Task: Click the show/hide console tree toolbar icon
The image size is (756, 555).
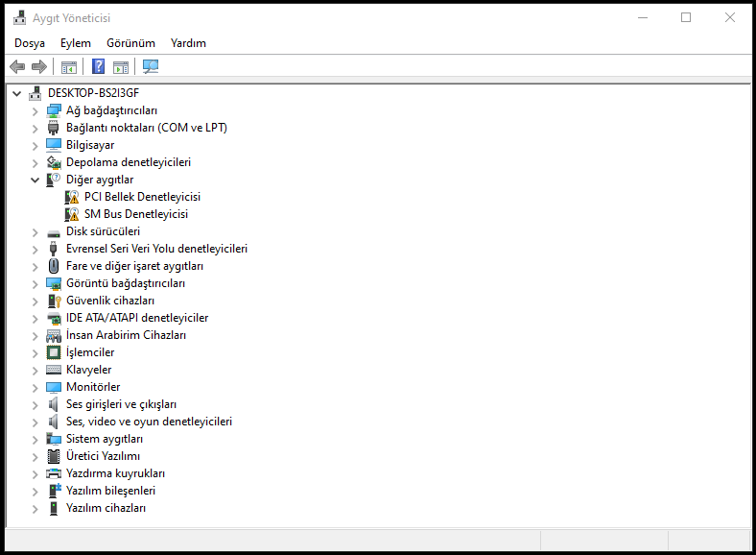Action: tap(69, 67)
